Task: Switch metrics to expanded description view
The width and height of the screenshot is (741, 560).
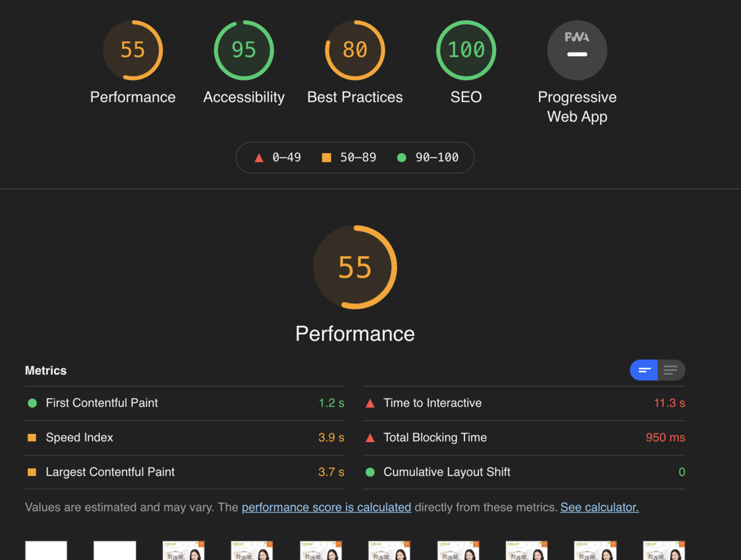Action: coord(671,370)
